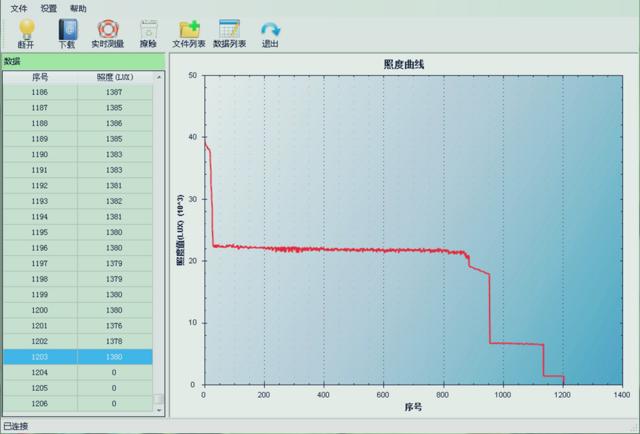
Task: Click the 数据 panel header
Action: tap(83, 62)
